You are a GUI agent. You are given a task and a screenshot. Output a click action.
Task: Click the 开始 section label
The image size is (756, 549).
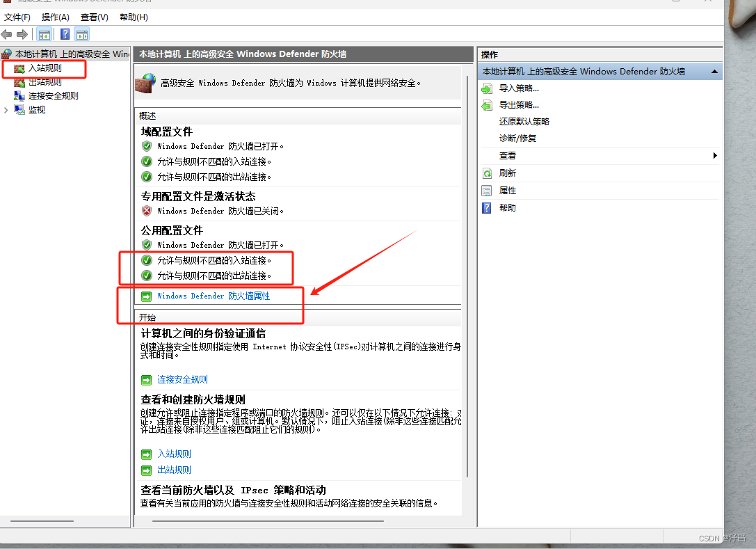click(x=147, y=317)
